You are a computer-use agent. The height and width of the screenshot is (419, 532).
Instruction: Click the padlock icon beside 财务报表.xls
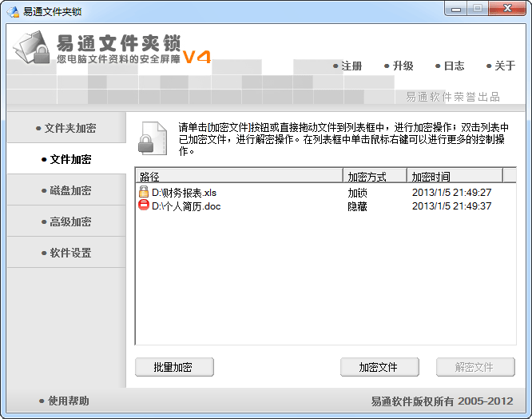(x=144, y=192)
